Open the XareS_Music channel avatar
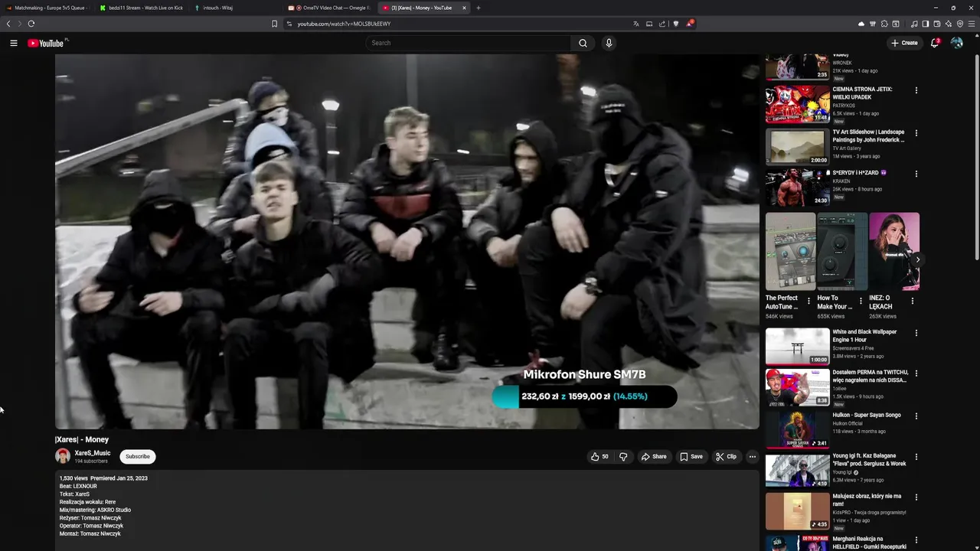Image resolution: width=980 pixels, height=551 pixels. (63, 456)
